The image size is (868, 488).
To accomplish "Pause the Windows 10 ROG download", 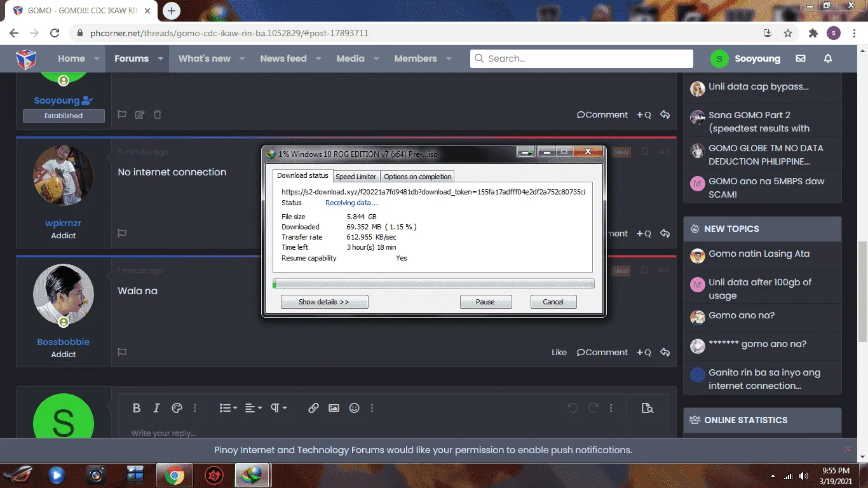I will 485,302.
